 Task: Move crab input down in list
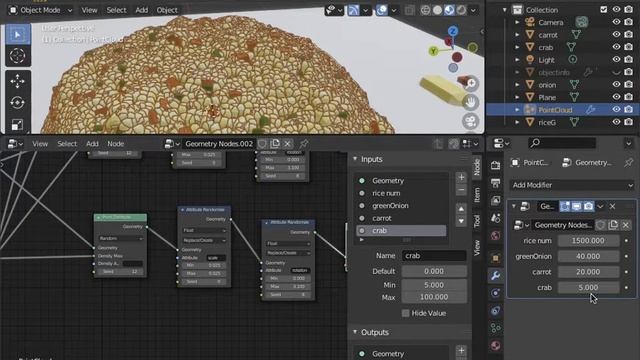461,221
